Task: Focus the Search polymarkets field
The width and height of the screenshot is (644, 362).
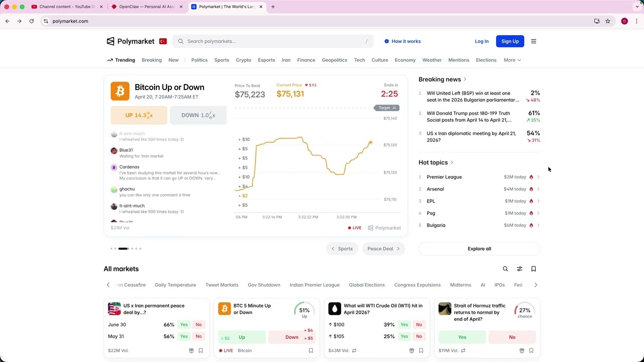Action: pyautogui.click(x=273, y=41)
